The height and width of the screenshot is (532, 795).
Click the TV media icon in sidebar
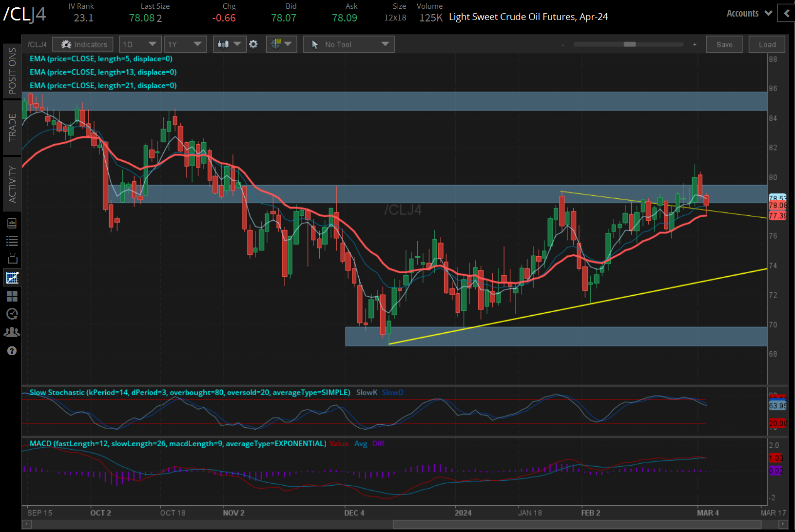pos(12,259)
